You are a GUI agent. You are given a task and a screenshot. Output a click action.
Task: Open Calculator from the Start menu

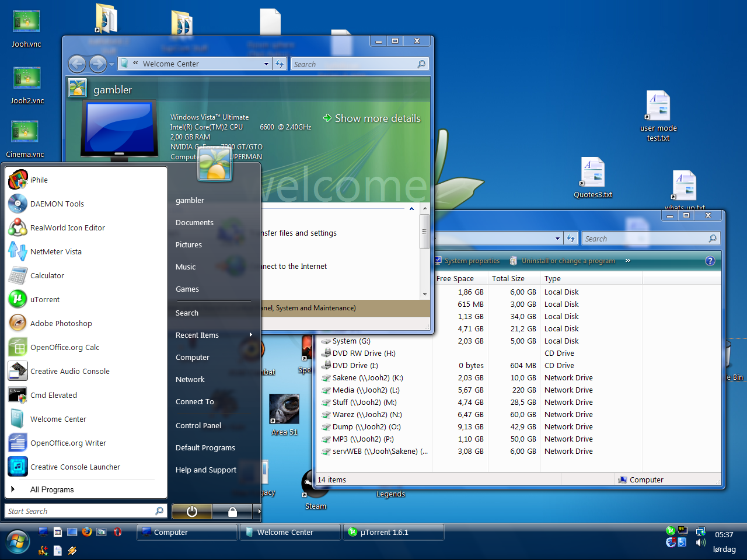click(x=86, y=275)
